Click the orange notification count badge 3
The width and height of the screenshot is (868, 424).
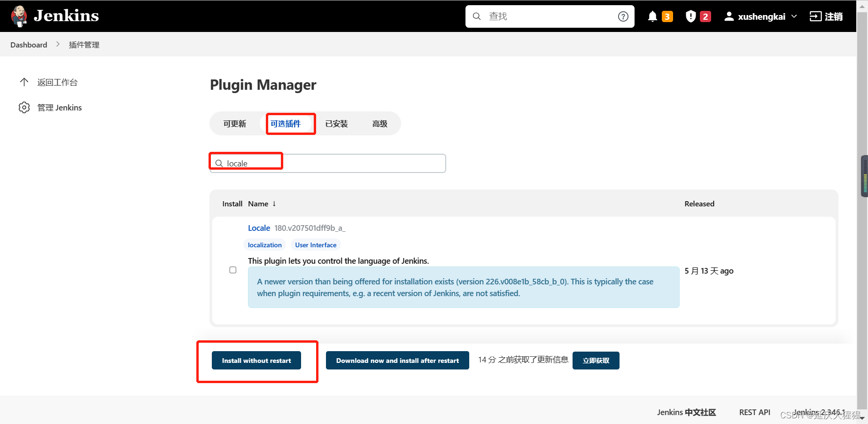(x=667, y=17)
